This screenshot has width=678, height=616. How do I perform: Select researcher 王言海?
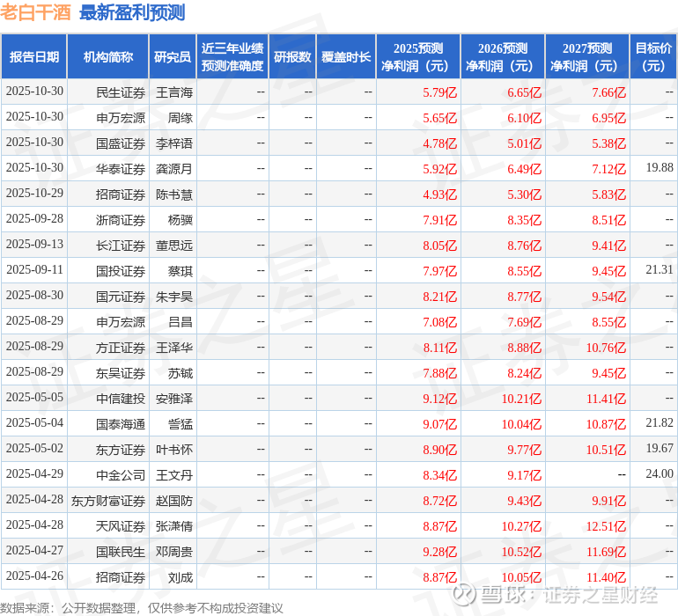(x=173, y=92)
